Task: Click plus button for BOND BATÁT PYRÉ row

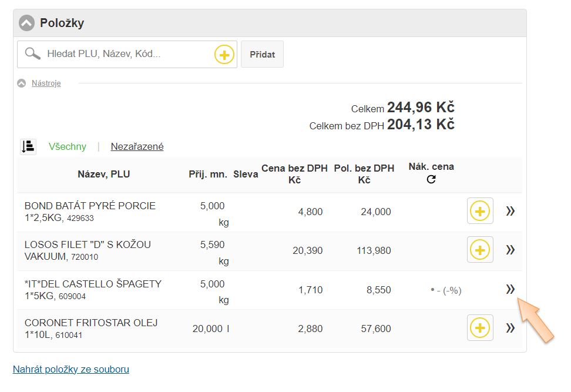Action: pyautogui.click(x=480, y=211)
